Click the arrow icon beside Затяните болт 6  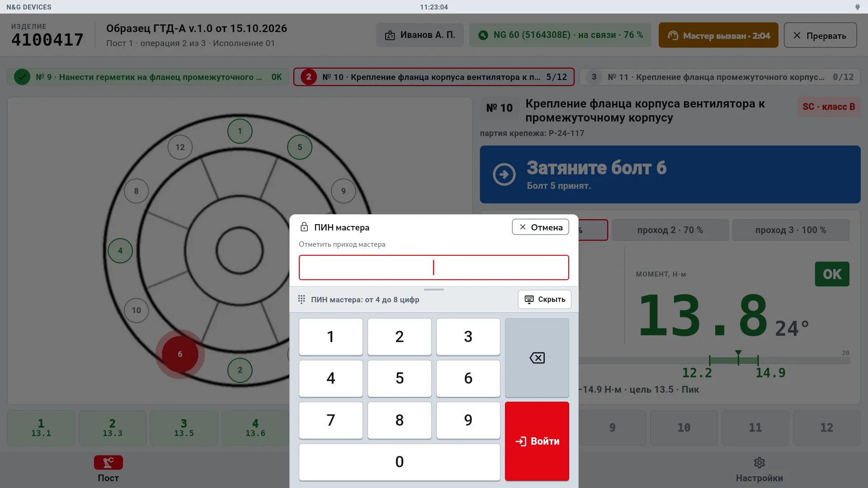[x=504, y=174]
